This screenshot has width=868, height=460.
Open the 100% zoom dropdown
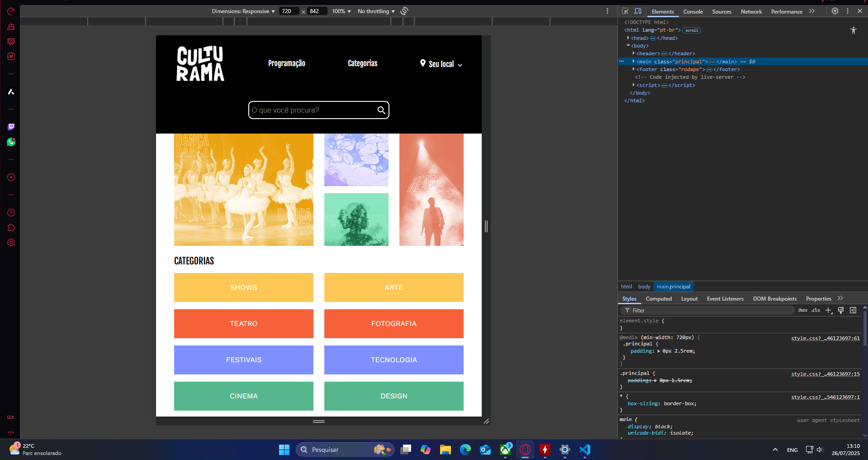[x=342, y=11]
